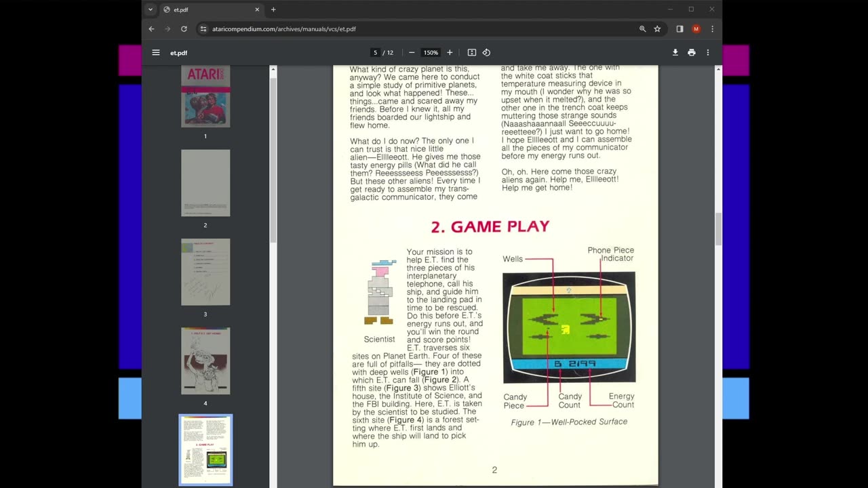Fit the PDF to page
Viewport: 868px width, 488px height.
click(472, 52)
